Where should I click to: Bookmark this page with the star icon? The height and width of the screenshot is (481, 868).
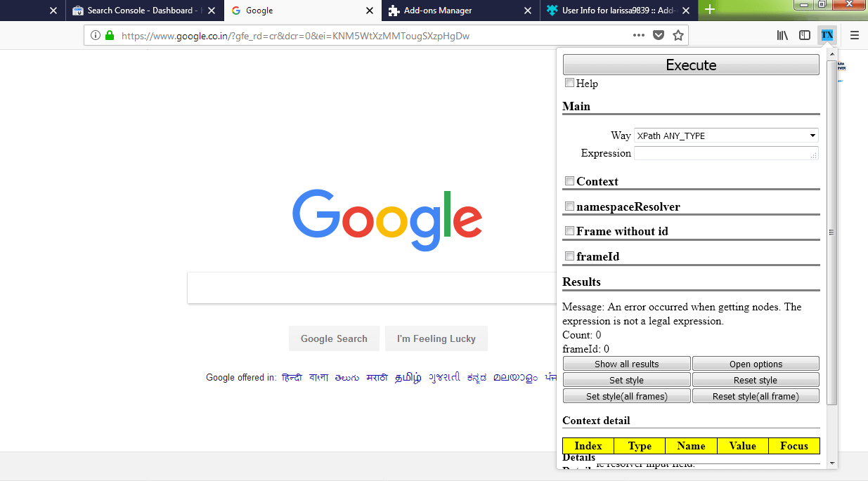[x=676, y=34]
